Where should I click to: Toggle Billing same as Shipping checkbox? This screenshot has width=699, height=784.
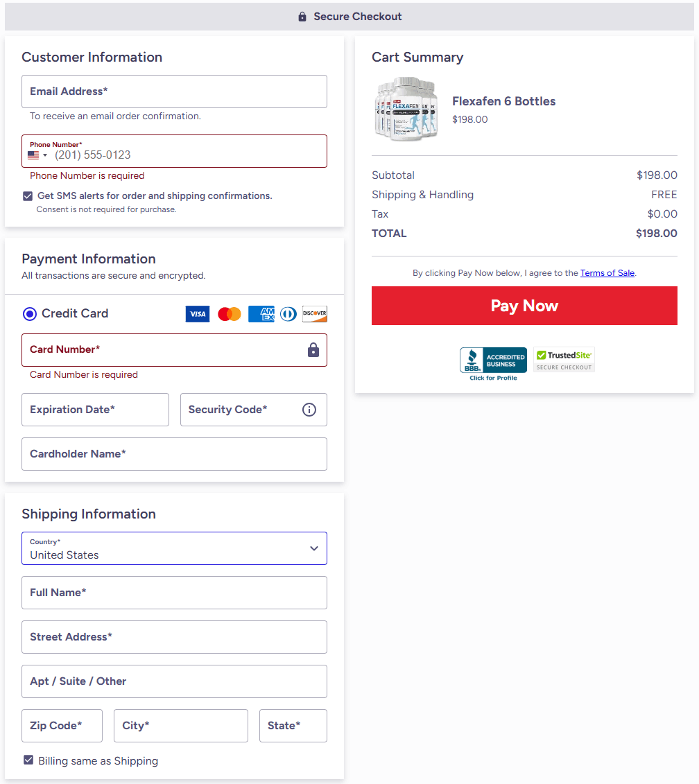(28, 760)
